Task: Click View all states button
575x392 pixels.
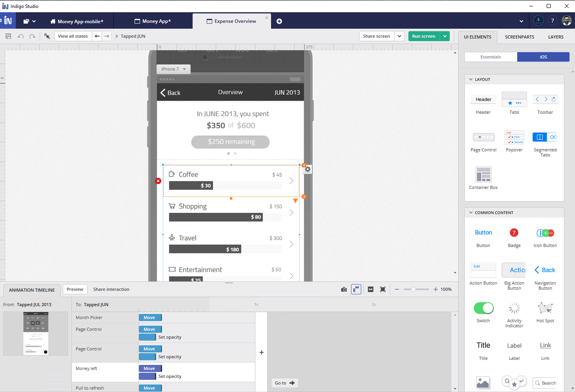Action: click(x=73, y=36)
